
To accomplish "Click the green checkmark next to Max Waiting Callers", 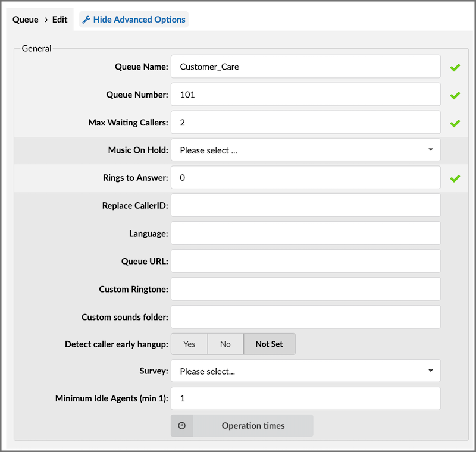I will 455,123.
